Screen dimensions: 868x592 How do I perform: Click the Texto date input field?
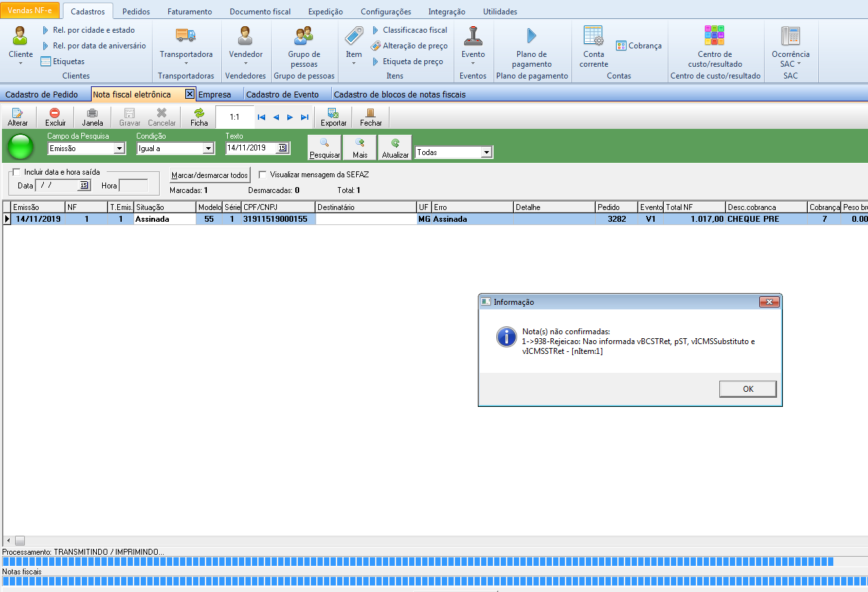(x=251, y=148)
